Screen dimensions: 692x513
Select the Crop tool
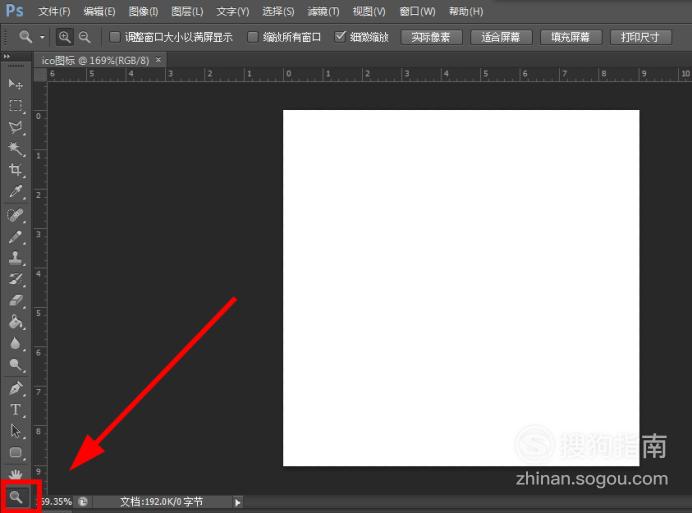click(15, 170)
